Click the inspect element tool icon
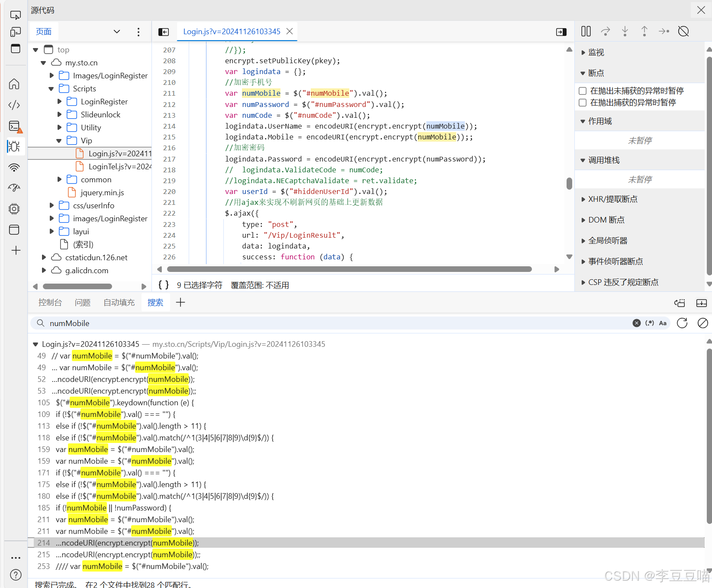This screenshot has height=588, width=712. 15,16
